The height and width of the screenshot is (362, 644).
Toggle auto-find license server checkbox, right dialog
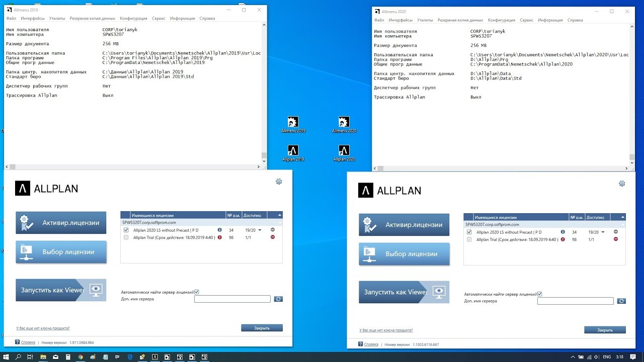(x=540, y=294)
